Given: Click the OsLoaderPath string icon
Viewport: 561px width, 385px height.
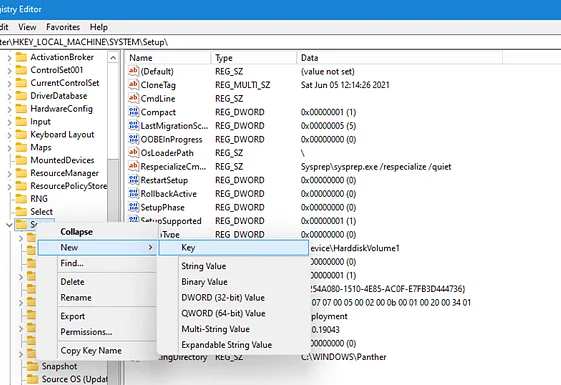Looking at the screenshot, I should tap(133, 153).
